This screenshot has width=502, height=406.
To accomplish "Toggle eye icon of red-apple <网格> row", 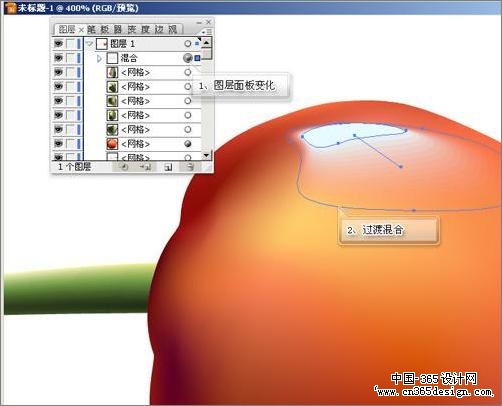I will coord(58,144).
